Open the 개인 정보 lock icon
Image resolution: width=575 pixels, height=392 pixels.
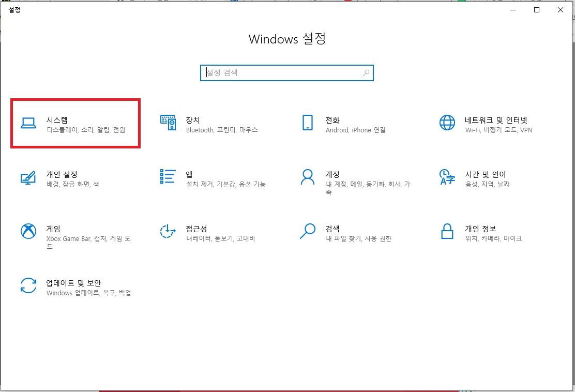pos(447,231)
